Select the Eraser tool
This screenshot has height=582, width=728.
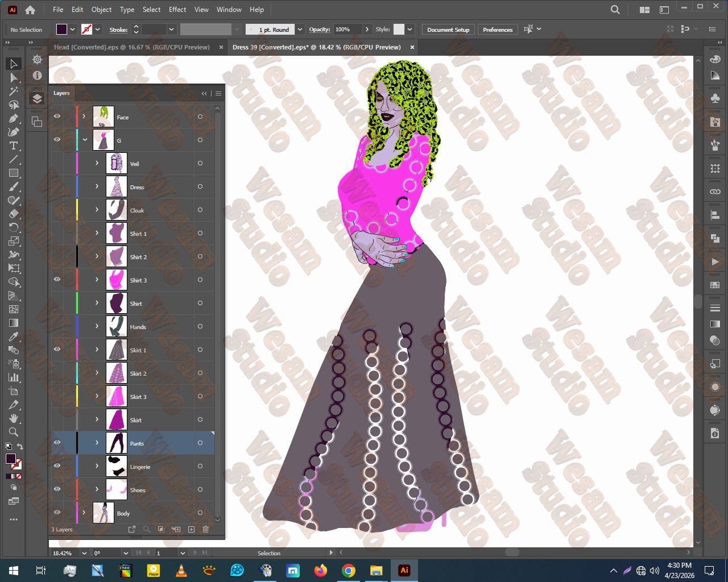[x=14, y=214]
